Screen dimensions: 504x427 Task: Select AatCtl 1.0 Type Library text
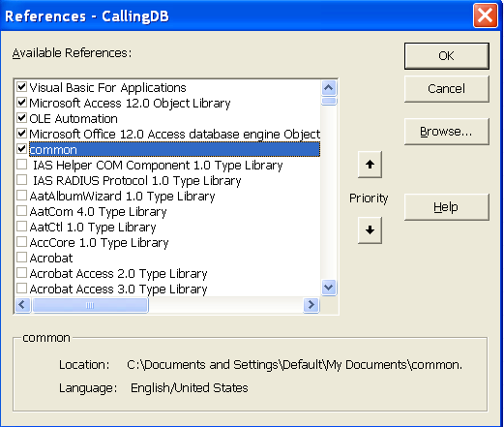93,228
